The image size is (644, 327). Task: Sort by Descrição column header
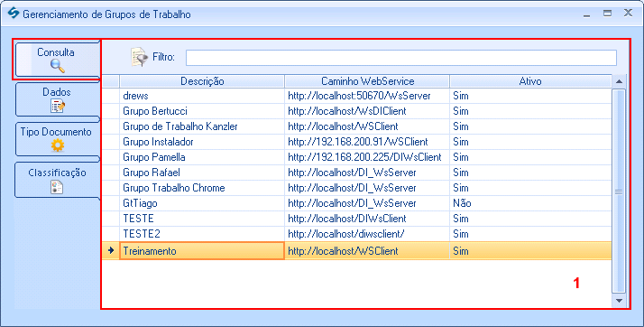202,81
